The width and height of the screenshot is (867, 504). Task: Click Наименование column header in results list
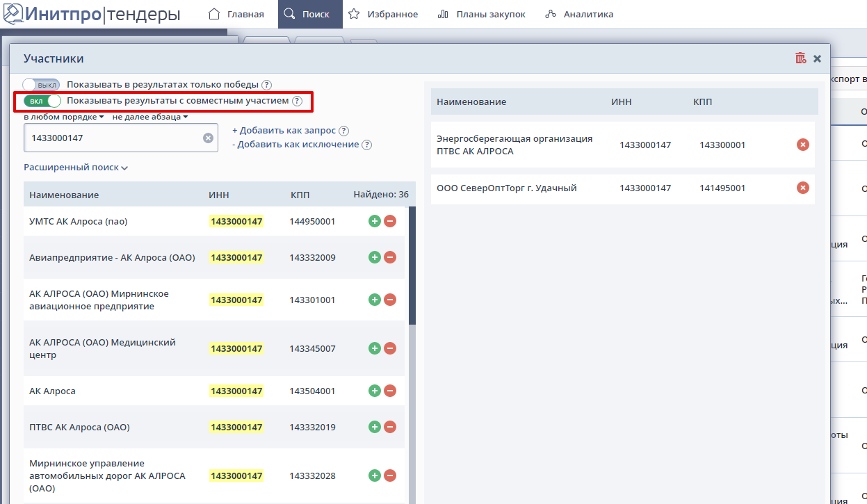pyautogui.click(x=64, y=195)
